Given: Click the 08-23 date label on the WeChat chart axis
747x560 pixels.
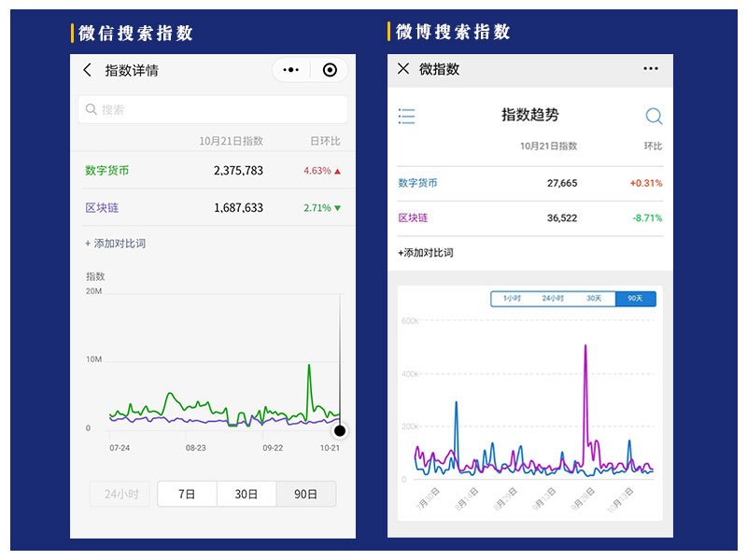Looking at the screenshot, I should coord(196,448).
